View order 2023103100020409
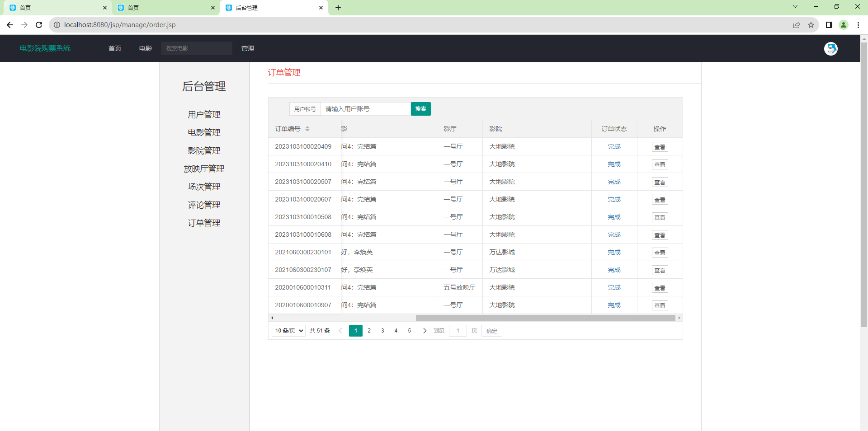Image resolution: width=868 pixels, height=431 pixels. (x=660, y=147)
